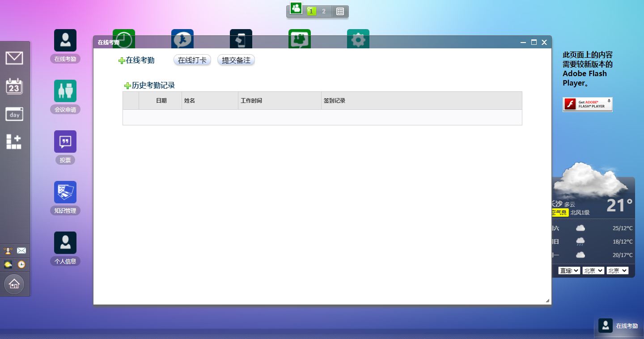The image size is (644, 339).
Task: Open the grid overview icon in top switcher
Action: tap(340, 12)
